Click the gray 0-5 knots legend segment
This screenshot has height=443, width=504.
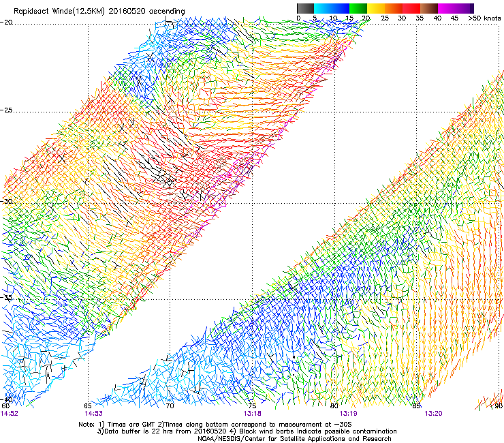[x=305, y=8]
